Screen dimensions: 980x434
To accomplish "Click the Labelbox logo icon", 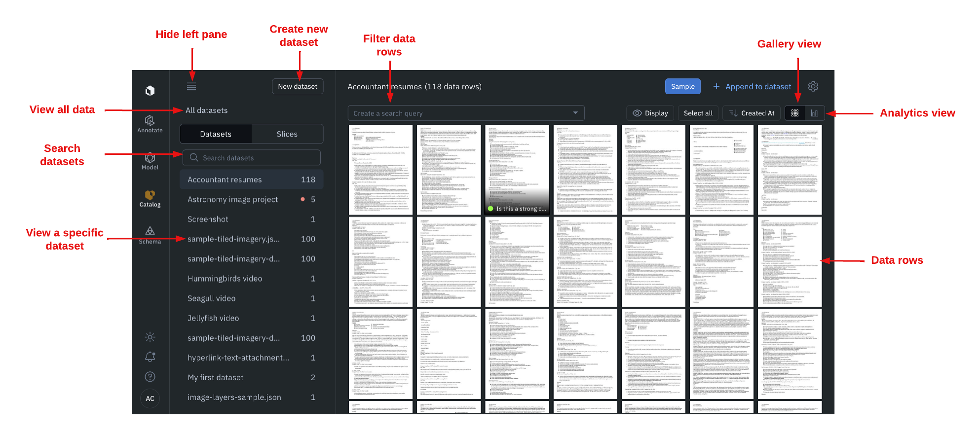I will 150,91.
